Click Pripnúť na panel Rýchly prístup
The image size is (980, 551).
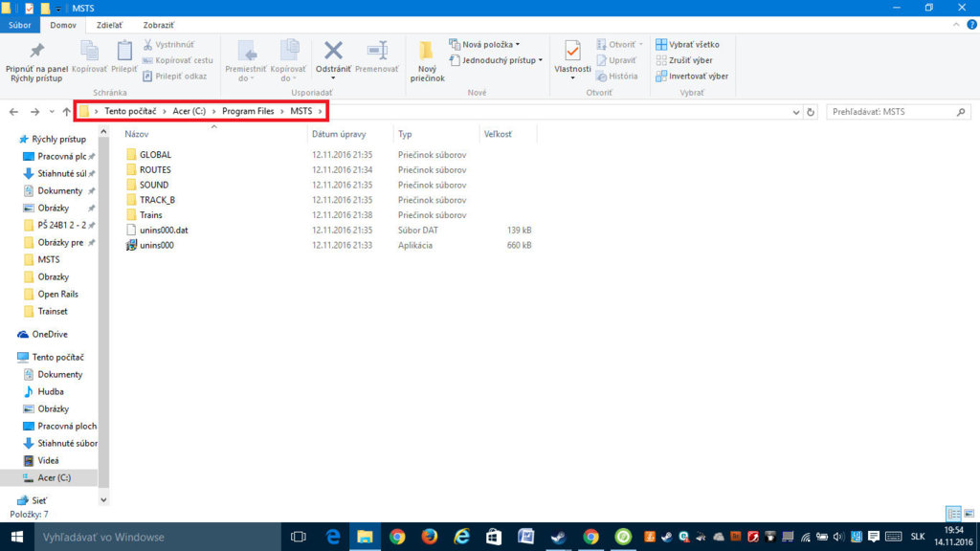[x=35, y=61]
